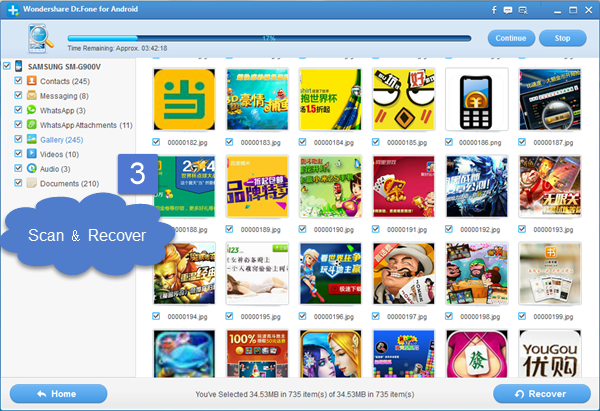Click the Stop scan button
Viewport: 600px width, 411px height.
point(562,38)
